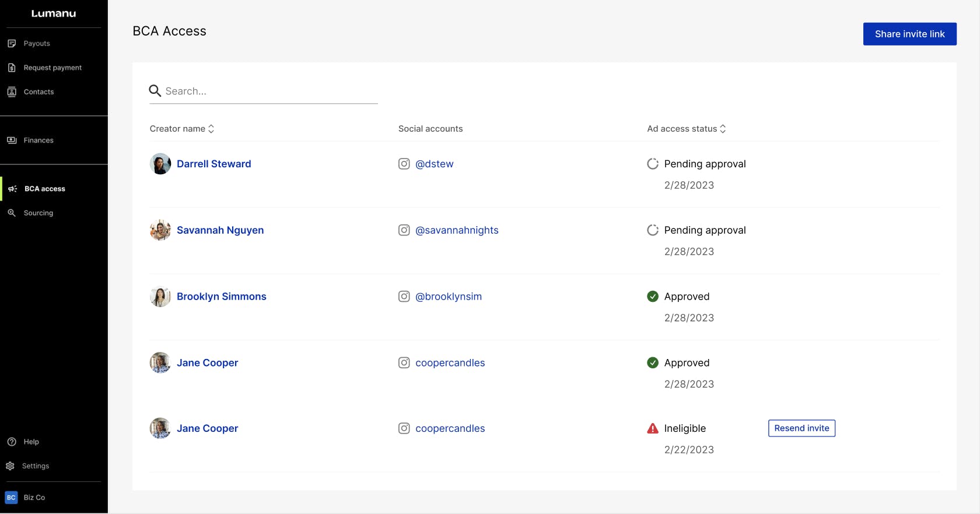
Task: Select BCA access in sidebar
Action: 45,189
